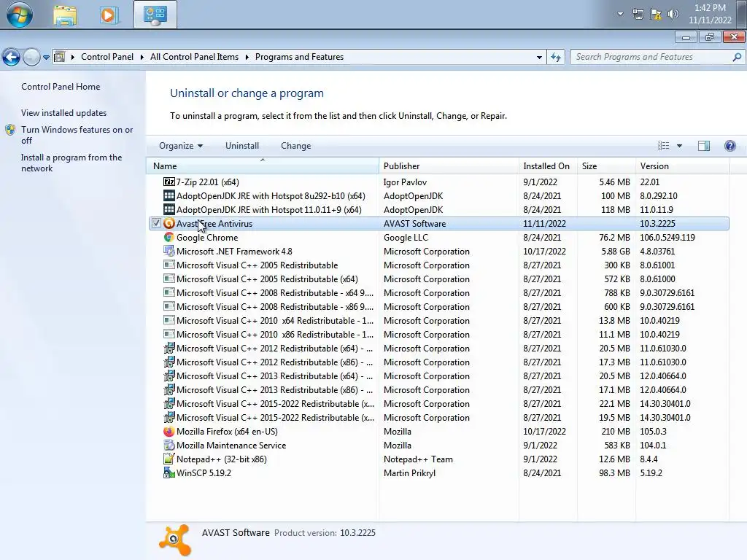Expand the arrow after All Control Panel Items

247,57
